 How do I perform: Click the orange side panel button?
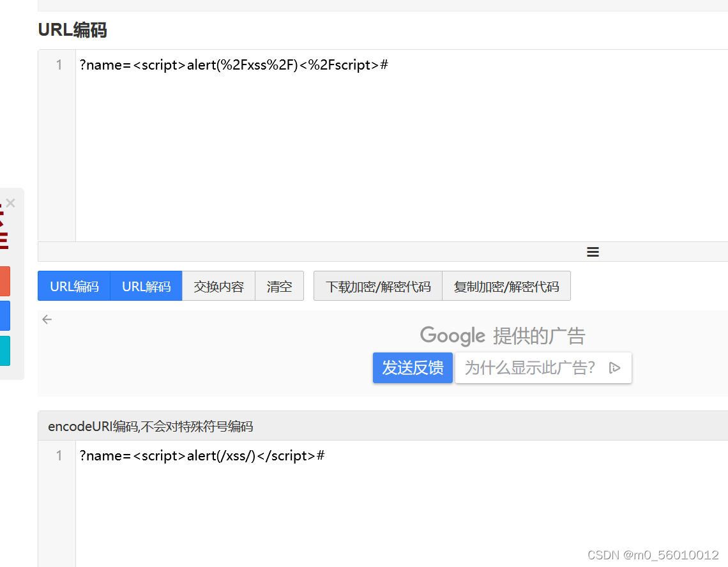[4, 281]
